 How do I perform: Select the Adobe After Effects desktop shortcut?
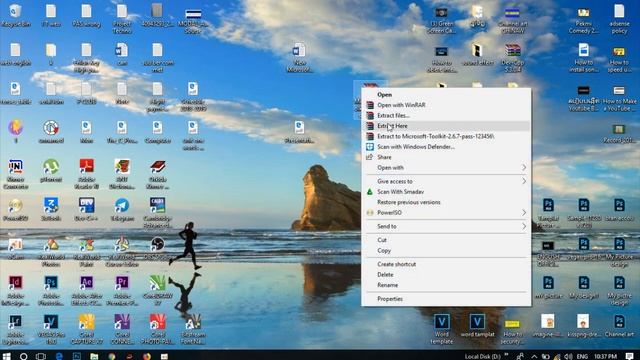pyautogui.click(x=87, y=291)
